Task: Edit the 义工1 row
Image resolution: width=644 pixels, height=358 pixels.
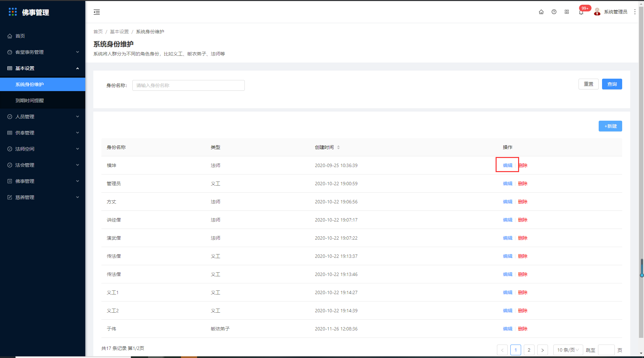Action: (x=507, y=292)
